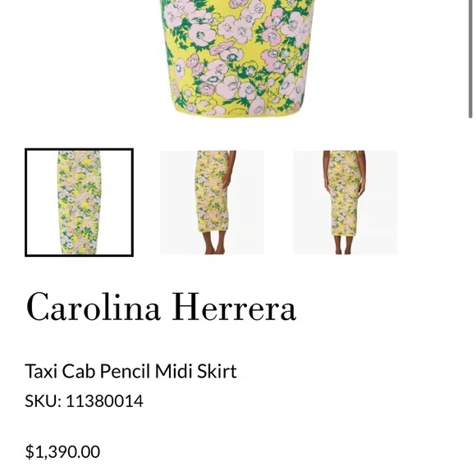Viewport: 476px width, 476px height.
Task: Click the words Taxi Cab in the product name
Action: [x=61, y=371]
